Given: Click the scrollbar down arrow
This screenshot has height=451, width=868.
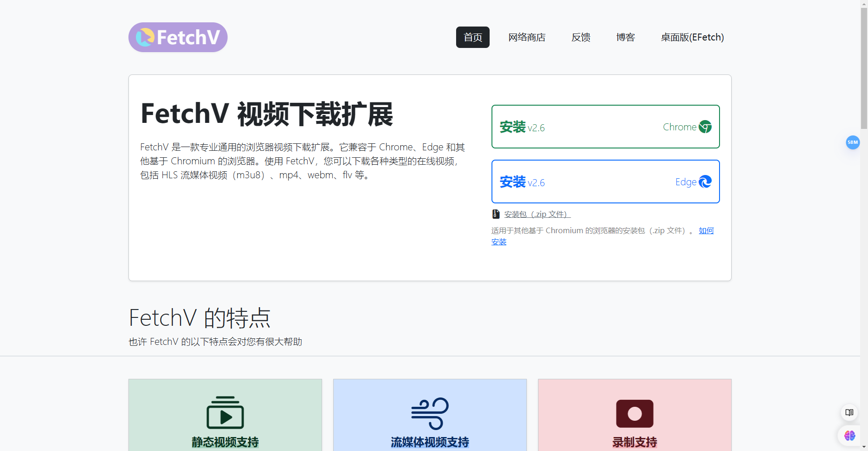Looking at the screenshot, I should 864,447.
